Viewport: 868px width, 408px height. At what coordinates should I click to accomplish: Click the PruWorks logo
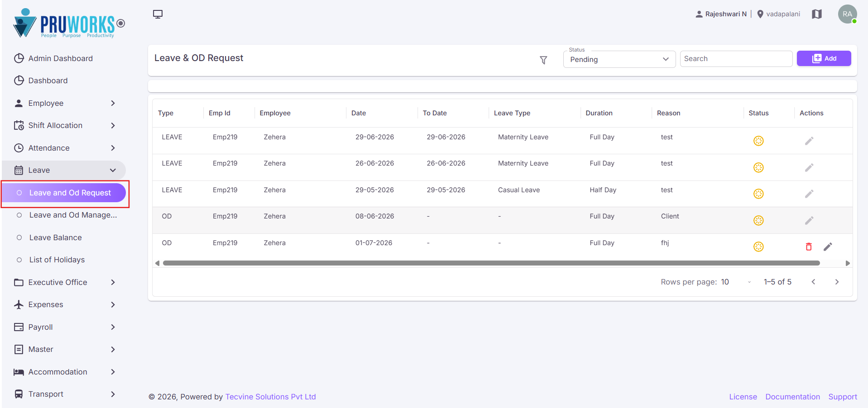(64, 23)
